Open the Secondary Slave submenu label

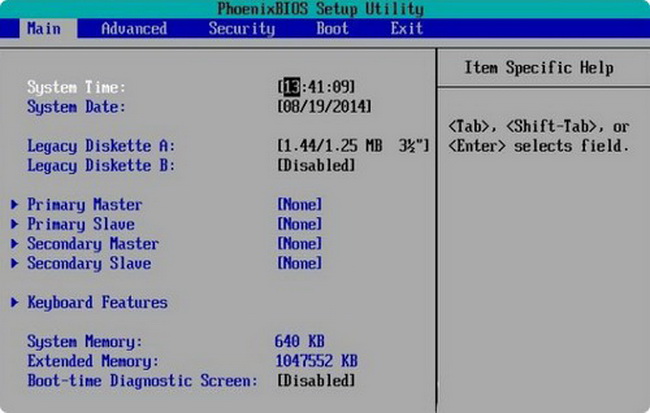(89, 263)
